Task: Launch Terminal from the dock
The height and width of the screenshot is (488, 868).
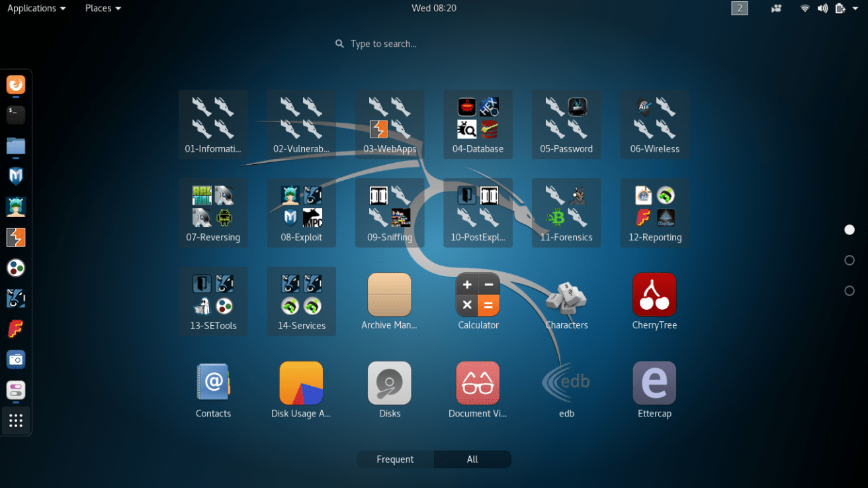Action: tap(15, 115)
